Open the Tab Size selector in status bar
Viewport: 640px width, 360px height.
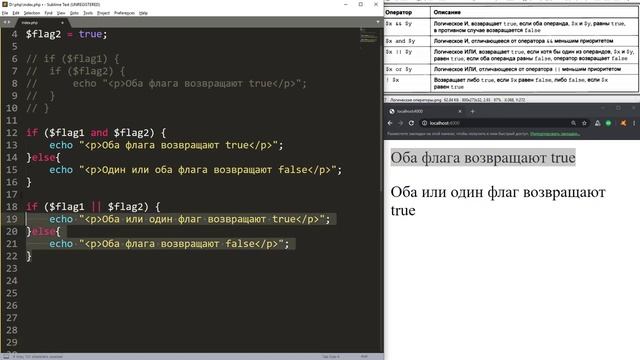click(x=331, y=356)
